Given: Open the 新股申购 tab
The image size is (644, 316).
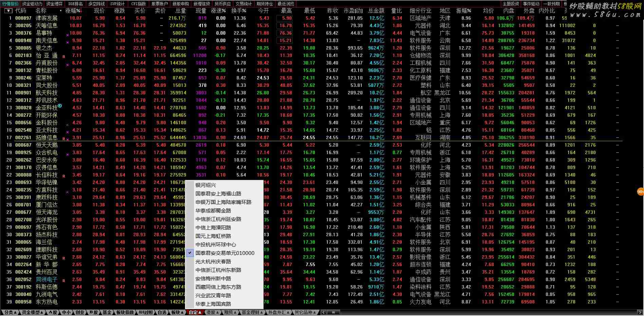Looking at the screenshot, I should coord(181,4).
